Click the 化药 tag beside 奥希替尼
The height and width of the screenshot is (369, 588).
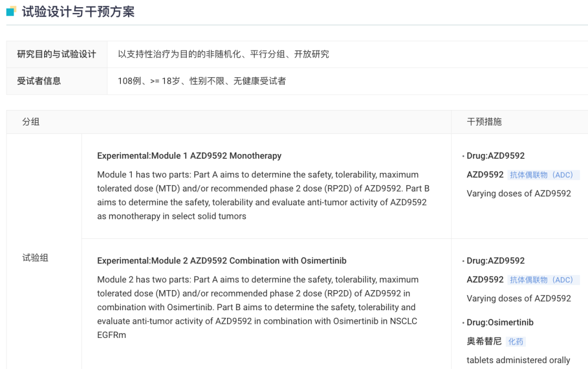[516, 342]
